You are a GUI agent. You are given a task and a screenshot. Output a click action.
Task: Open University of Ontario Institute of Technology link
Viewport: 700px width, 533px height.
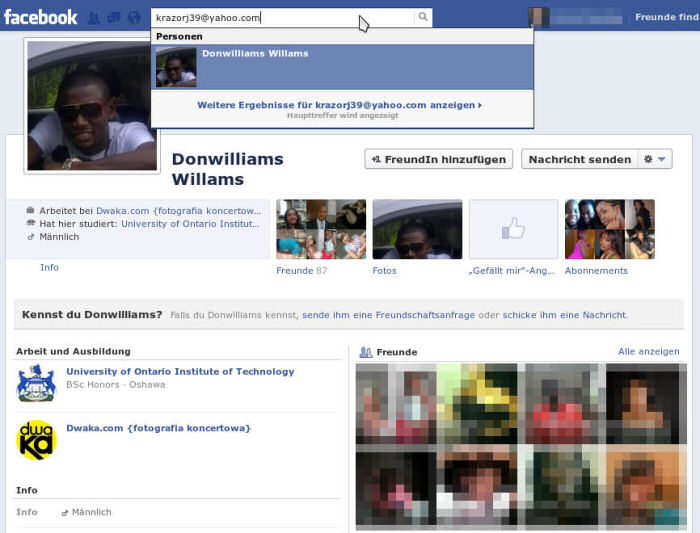(x=180, y=371)
